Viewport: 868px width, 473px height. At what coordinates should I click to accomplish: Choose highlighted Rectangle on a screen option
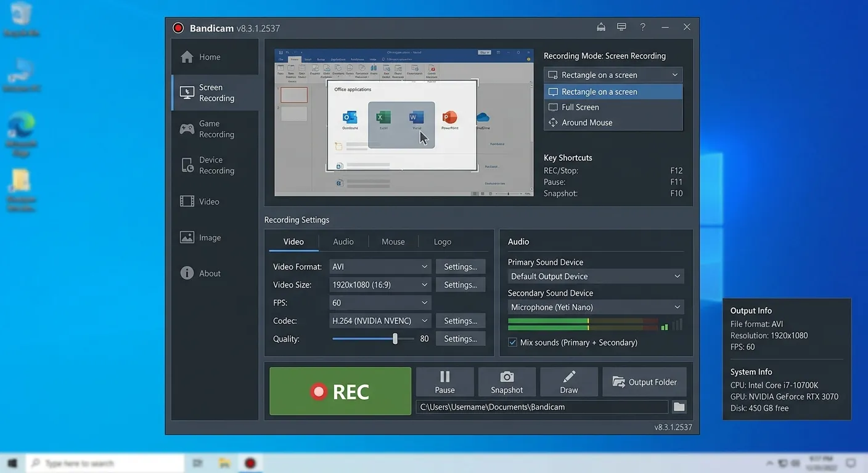pyautogui.click(x=613, y=92)
